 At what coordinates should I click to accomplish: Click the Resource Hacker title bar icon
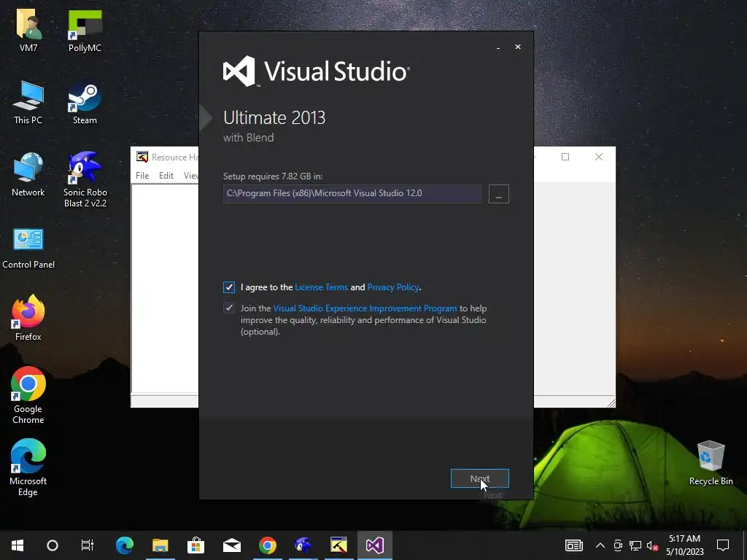(x=142, y=157)
